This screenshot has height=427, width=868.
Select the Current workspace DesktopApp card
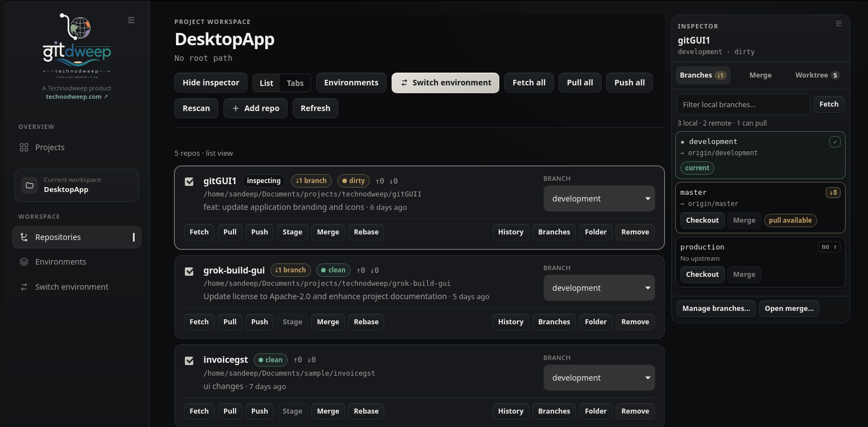point(77,185)
